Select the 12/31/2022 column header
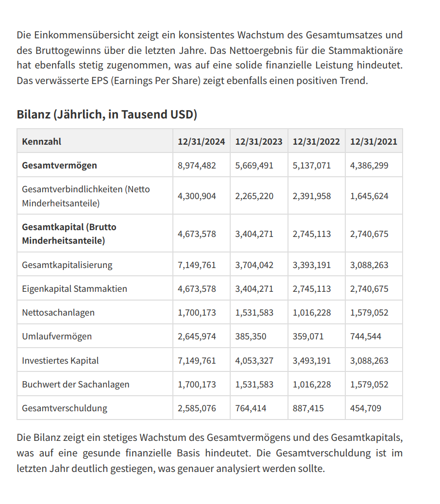The width and height of the screenshot is (440, 504). click(x=316, y=141)
